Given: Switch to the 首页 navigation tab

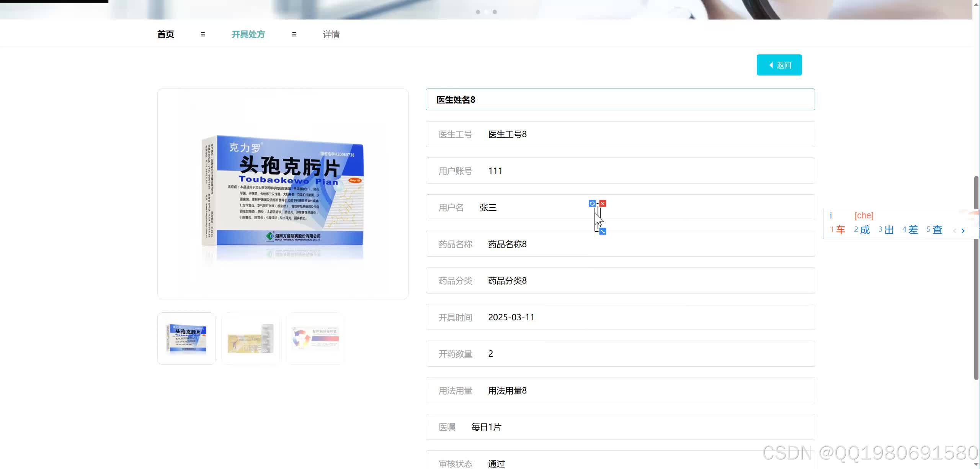Looking at the screenshot, I should (x=165, y=34).
